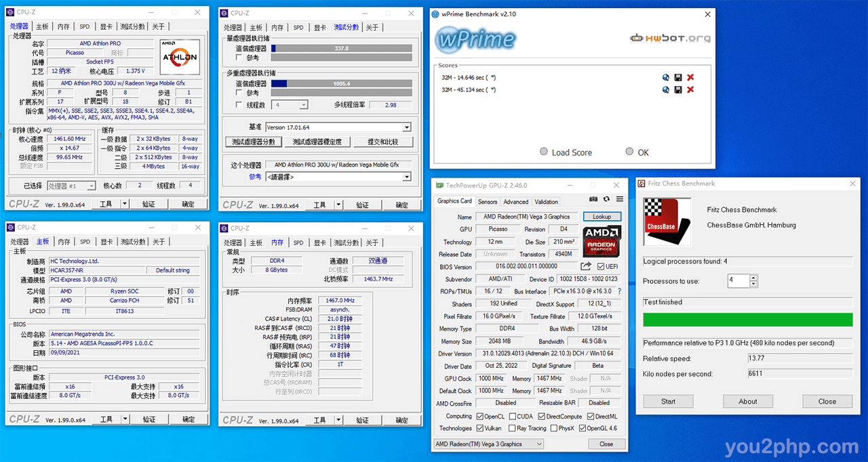Open the reference <請選擇> dropdown in CPU-Z benchmark
Image resolution: width=868 pixels, height=462 pixels.
coord(338,177)
